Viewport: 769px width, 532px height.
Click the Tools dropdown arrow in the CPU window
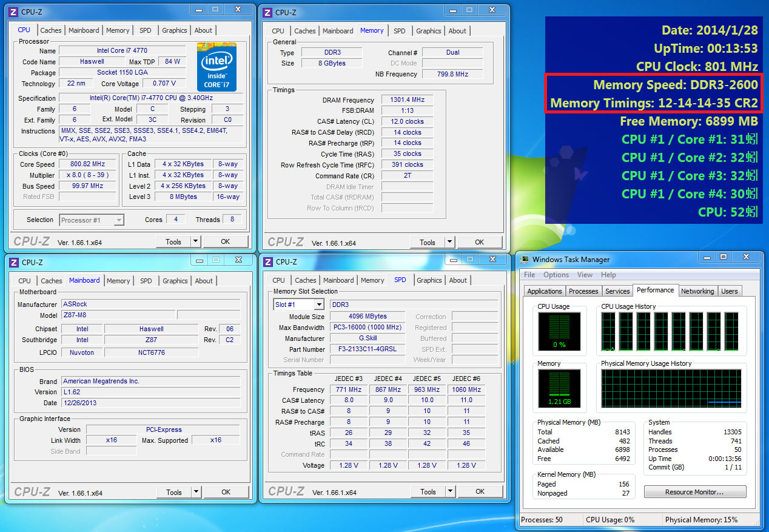pos(196,241)
